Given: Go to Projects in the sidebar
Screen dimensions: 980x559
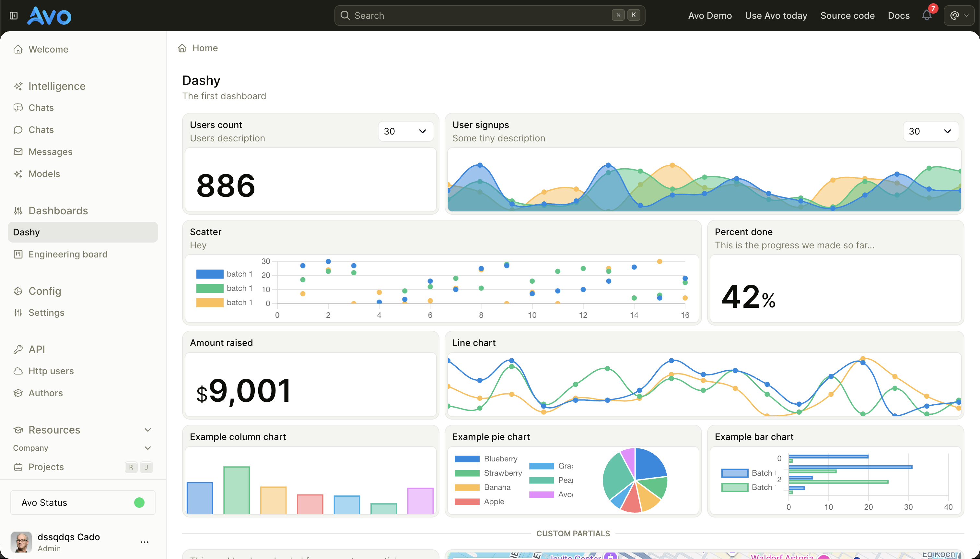Looking at the screenshot, I should [83, 467].
